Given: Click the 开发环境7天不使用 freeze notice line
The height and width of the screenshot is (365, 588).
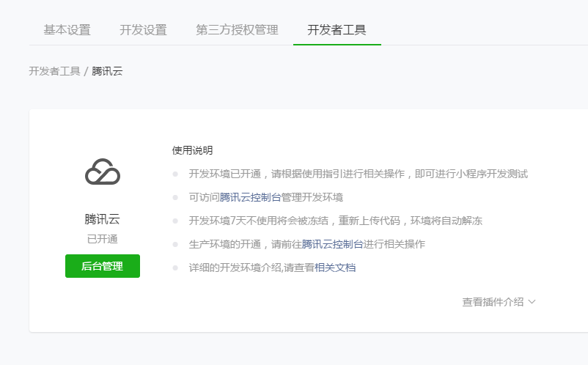Looking at the screenshot, I should point(335,221).
